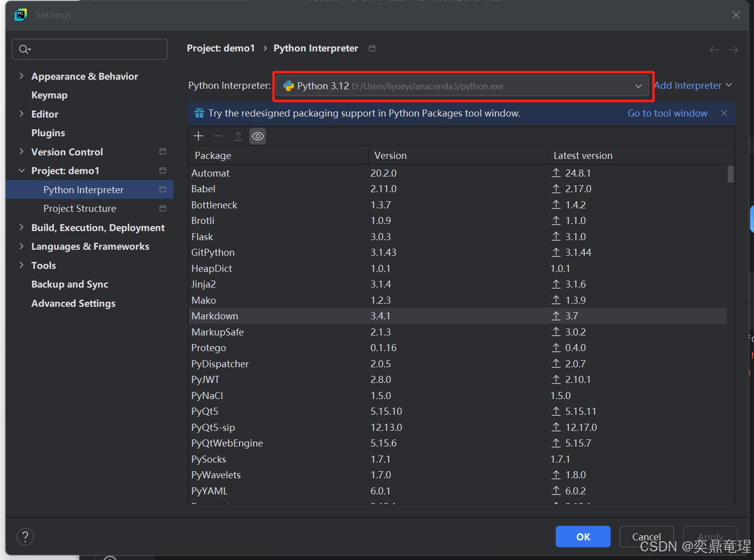Click the gift icon in packaging banner
Viewport: 754px width, 560px height.
tap(199, 113)
